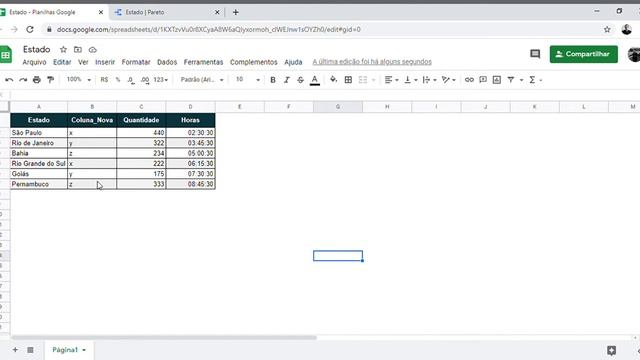Rename the document title Estado

36,49
